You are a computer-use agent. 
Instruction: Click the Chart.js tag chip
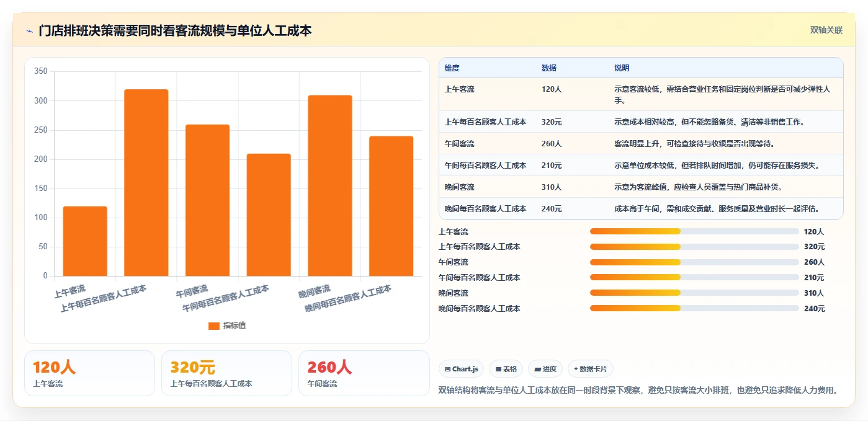point(462,369)
